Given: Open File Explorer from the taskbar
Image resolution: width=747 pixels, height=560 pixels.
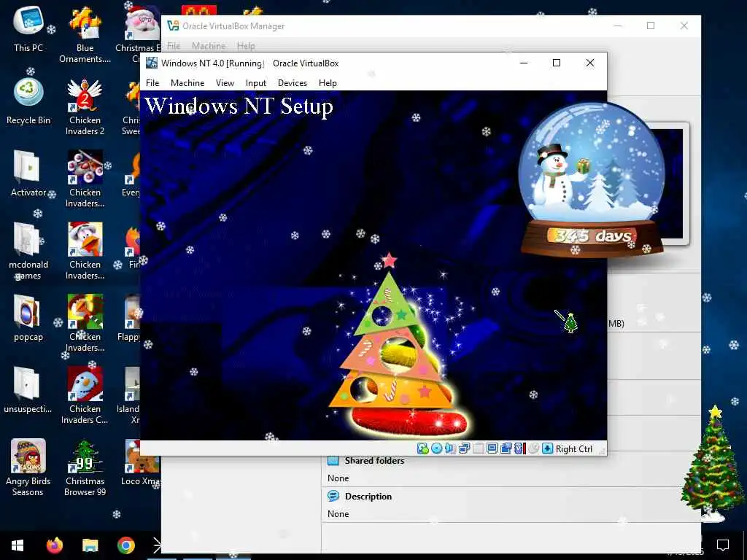Looking at the screenshot, I should click(x=90, y=545).
